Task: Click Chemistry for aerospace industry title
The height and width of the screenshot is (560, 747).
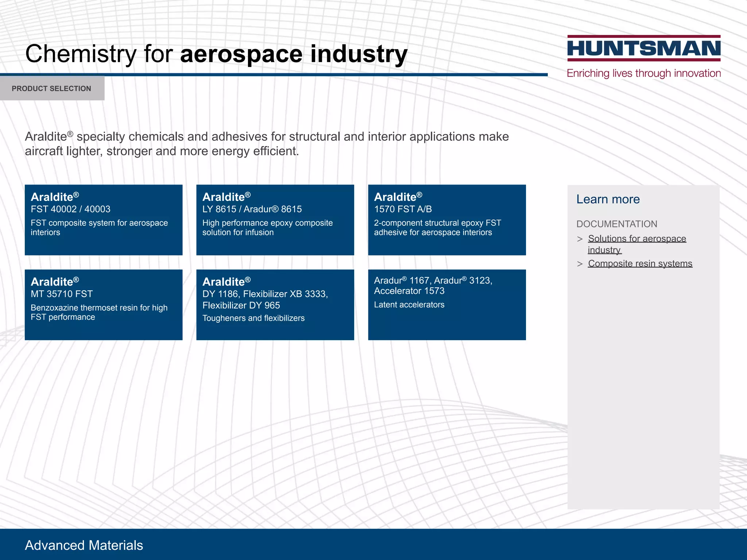Action: pyautogui.click(x=216, y=54)
